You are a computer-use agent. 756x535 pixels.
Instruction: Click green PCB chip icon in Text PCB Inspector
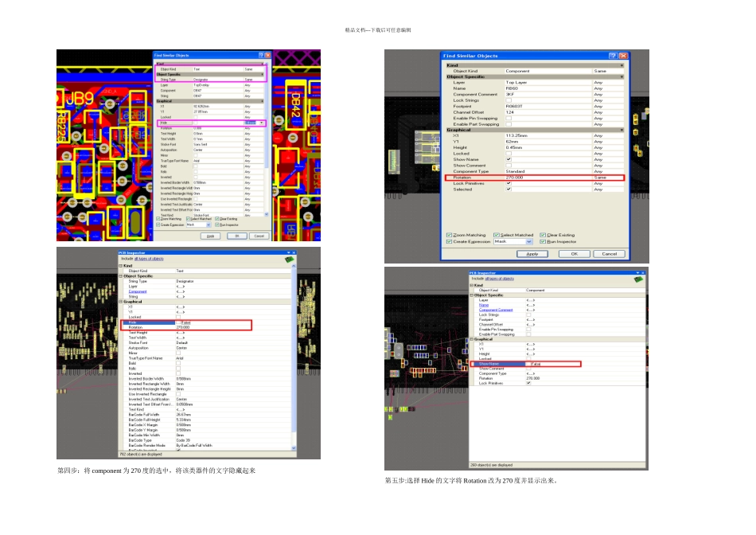[x=289, y=260]
